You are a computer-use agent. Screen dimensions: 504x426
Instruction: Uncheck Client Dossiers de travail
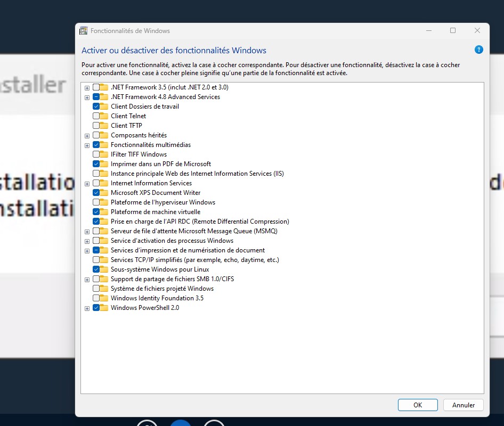pyautogui.click(x=96, y=106)
